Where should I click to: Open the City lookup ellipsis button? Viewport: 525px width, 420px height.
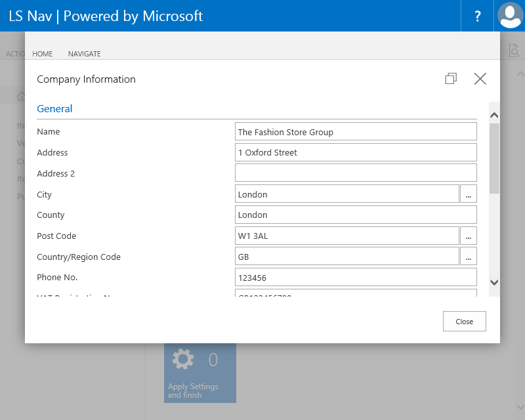(x=469, y=194)
